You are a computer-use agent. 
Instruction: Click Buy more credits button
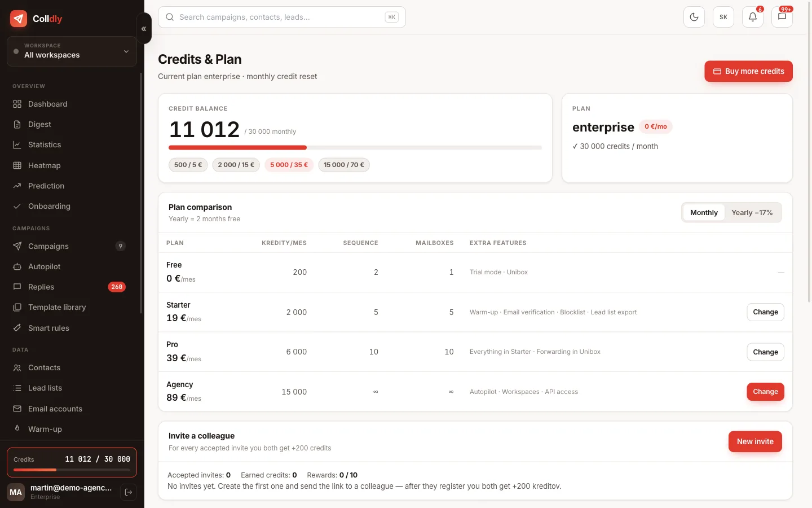pos(748,71)
